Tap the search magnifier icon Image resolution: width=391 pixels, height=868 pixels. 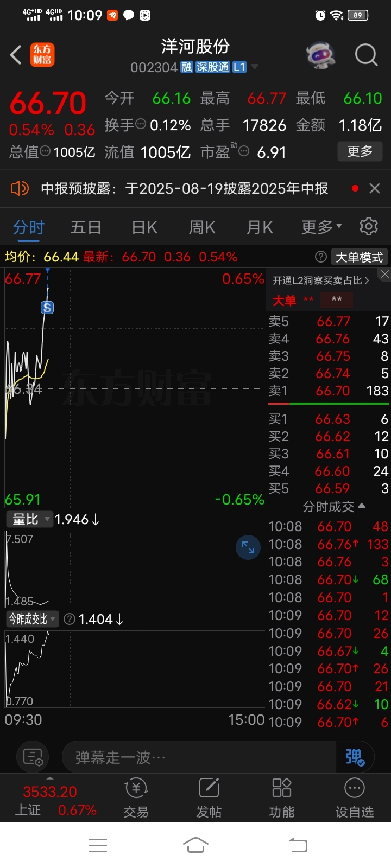coord(366,55)
